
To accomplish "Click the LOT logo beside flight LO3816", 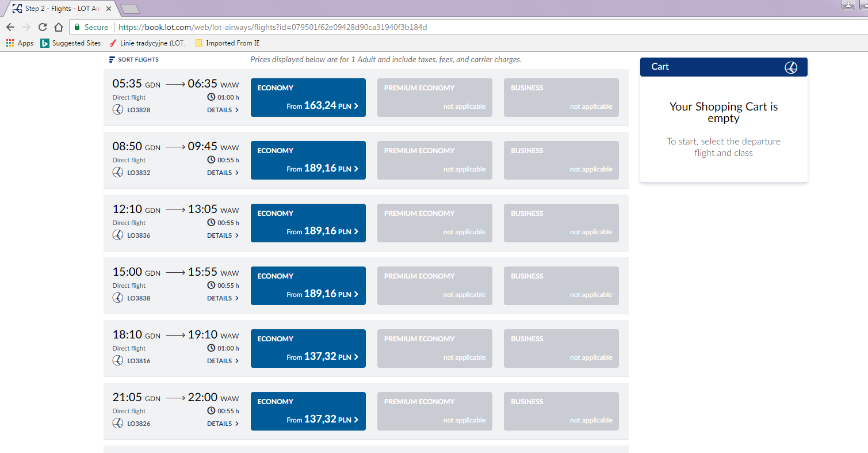I will 118,360.
